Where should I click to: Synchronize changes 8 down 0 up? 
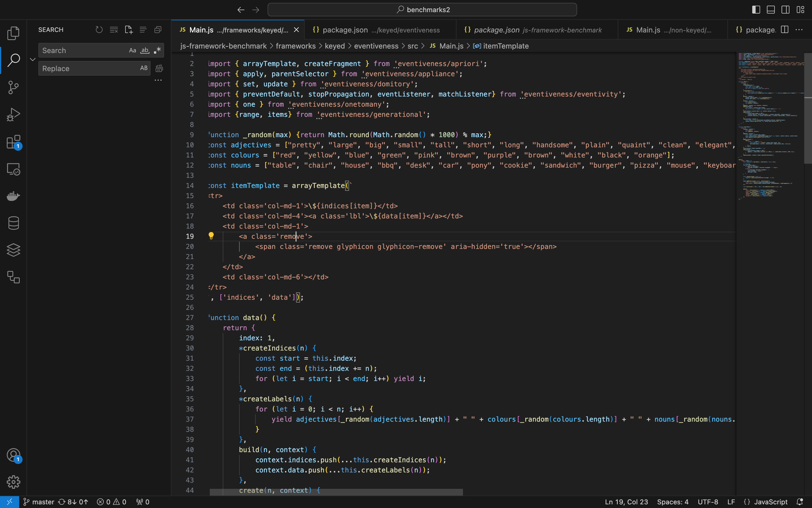73,502
